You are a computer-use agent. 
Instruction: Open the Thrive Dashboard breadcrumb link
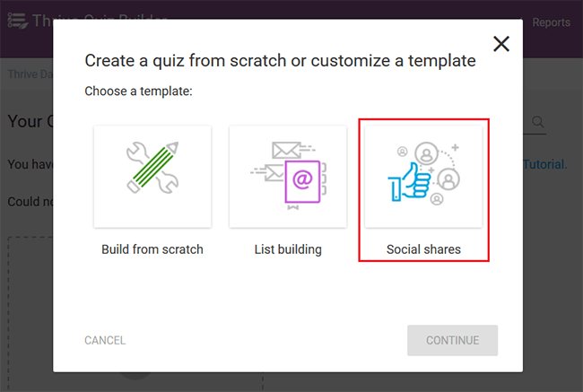pyautogui.click(x=30, y=74)
